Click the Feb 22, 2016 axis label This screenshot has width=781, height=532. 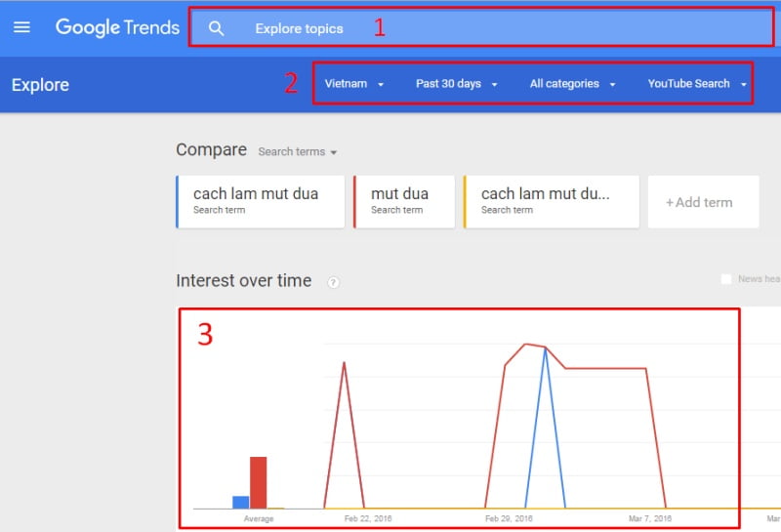370,518
